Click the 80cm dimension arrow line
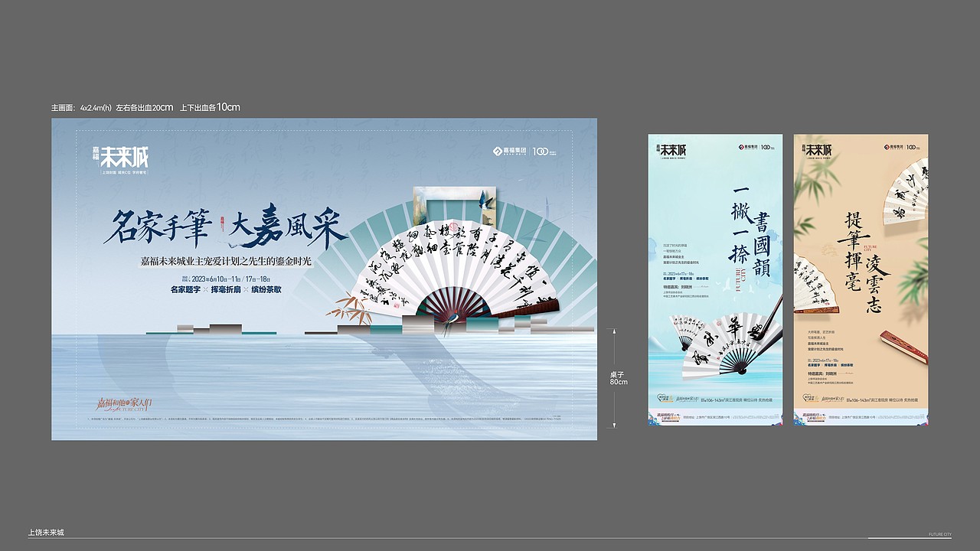Viewport: 980px width, 551px height. (x=612, y=378)
